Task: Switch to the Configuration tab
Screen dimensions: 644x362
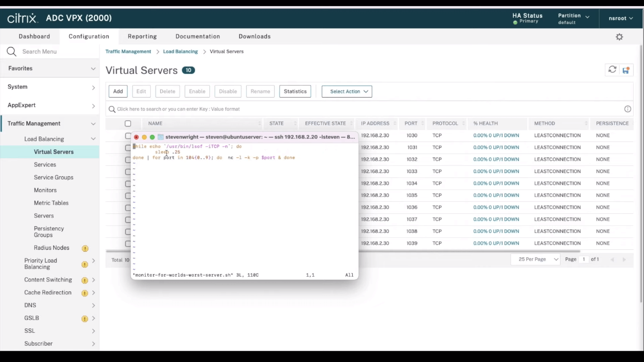Action: pos(89,36)
